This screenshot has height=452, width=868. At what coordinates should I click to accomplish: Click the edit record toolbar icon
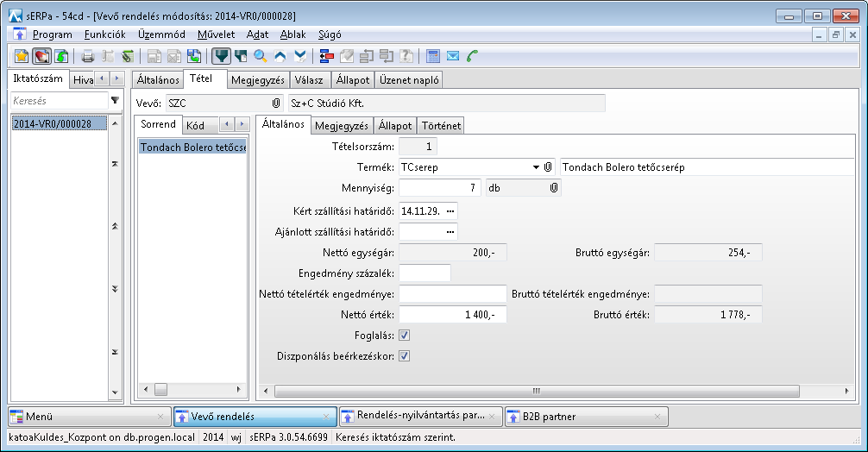pos(41,56)
